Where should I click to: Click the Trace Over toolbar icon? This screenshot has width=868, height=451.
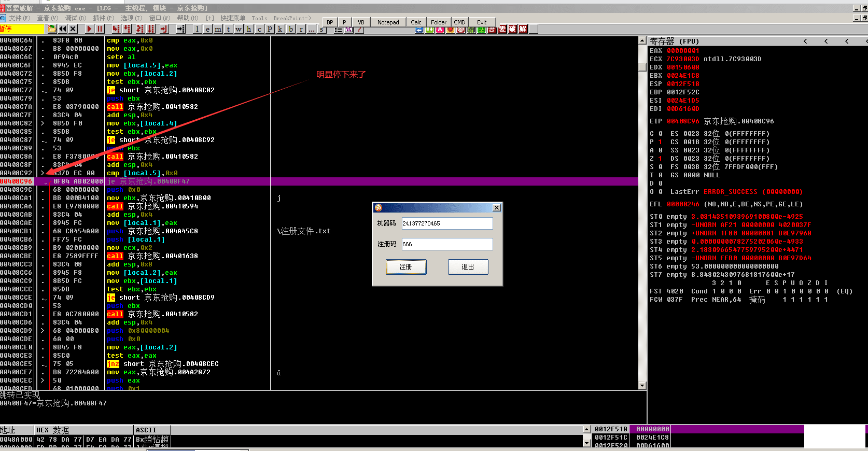point(151,29)
